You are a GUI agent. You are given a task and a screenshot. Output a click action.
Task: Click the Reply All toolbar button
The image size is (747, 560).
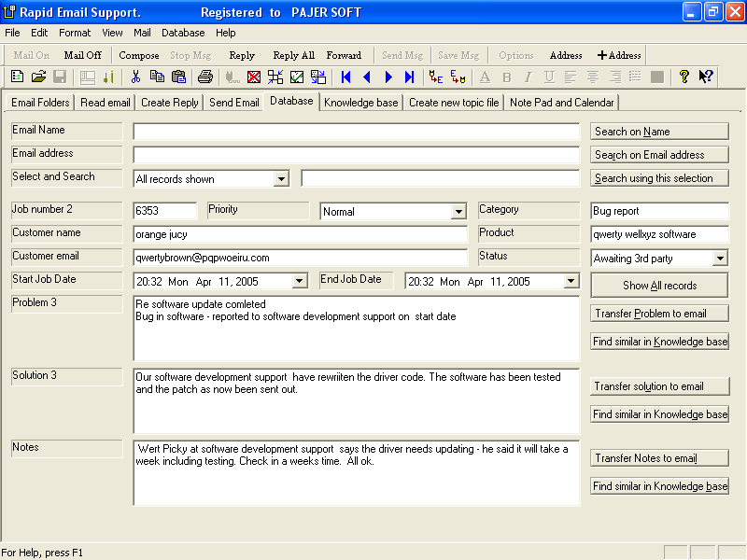point(293,55)
